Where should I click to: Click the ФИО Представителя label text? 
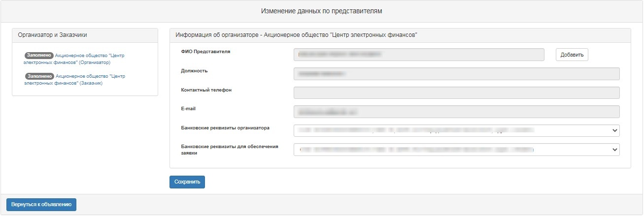[206, 52]
